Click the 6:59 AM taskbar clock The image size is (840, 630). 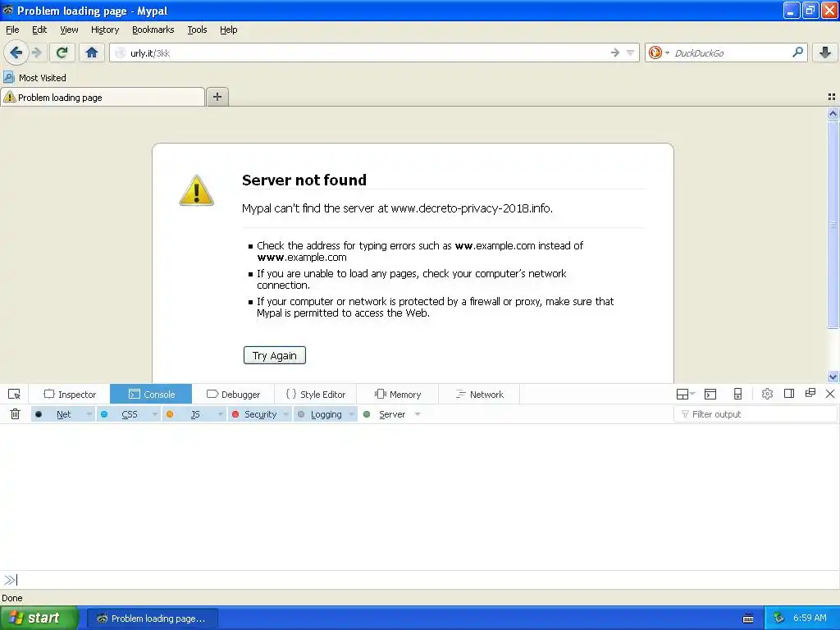pos(810,619)
